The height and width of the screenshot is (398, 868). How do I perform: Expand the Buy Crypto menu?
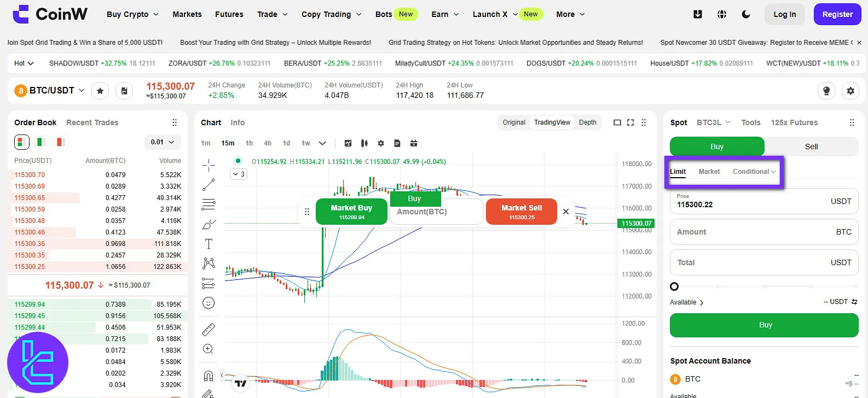132,14
